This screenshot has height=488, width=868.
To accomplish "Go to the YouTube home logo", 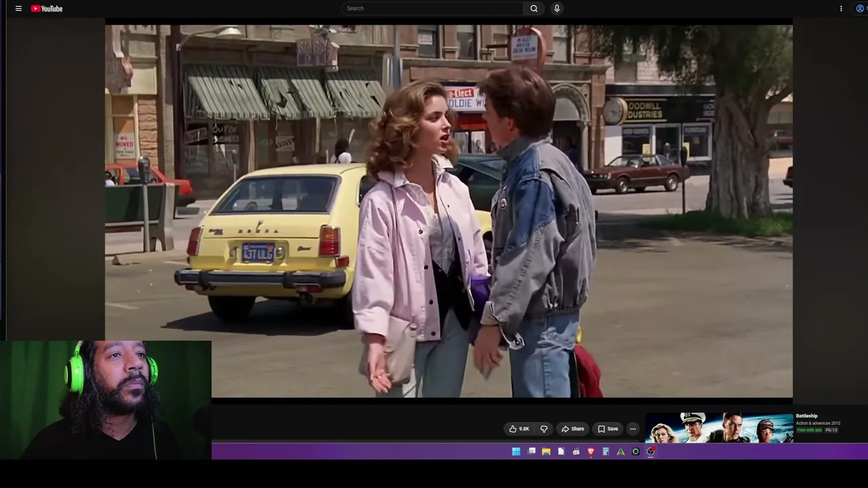I will [x=47, y=9].
